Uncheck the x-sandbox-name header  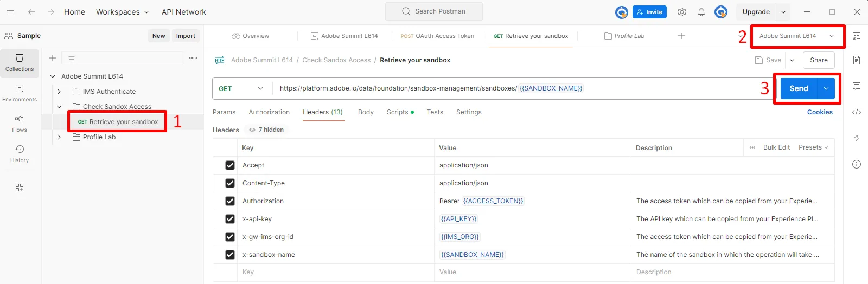(230, 255)
